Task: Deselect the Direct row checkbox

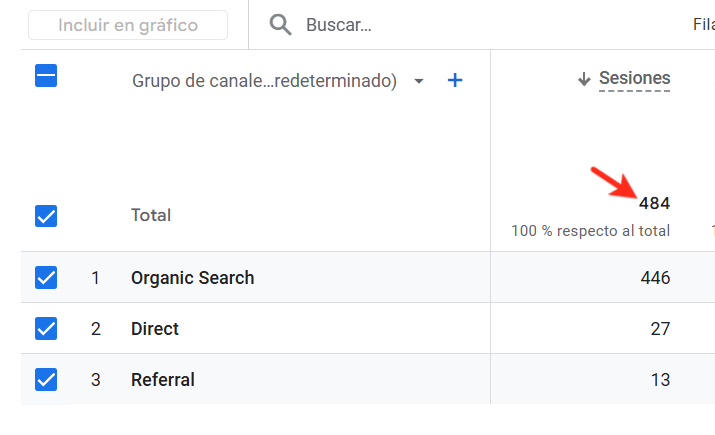Action: click(46, 328)
